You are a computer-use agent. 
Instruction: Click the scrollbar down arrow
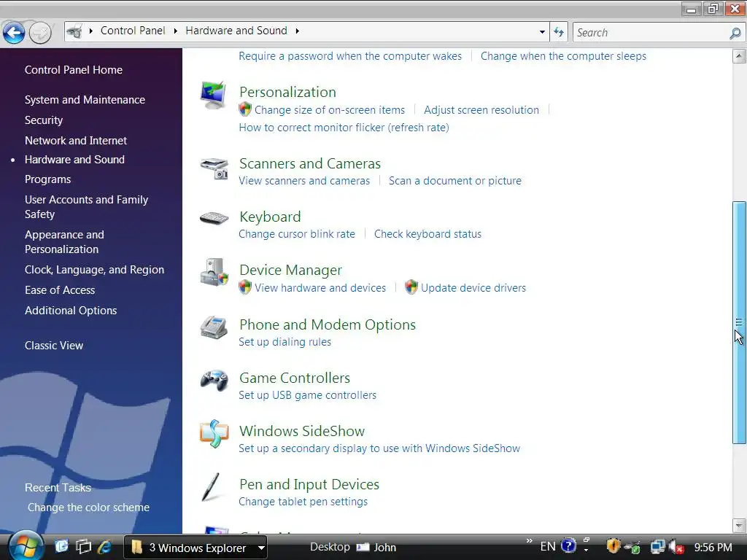pyautogui.click(x=739, y=526)
